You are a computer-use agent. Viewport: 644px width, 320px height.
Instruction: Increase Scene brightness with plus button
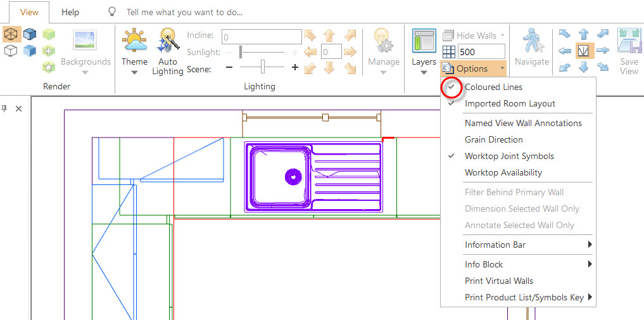(x=294, y=67)
